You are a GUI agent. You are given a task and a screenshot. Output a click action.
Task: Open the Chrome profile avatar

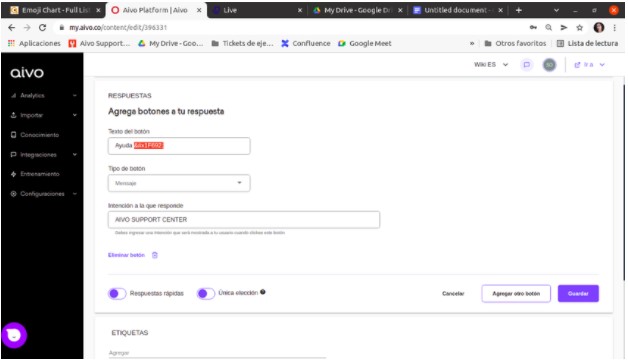click(598, 27)
